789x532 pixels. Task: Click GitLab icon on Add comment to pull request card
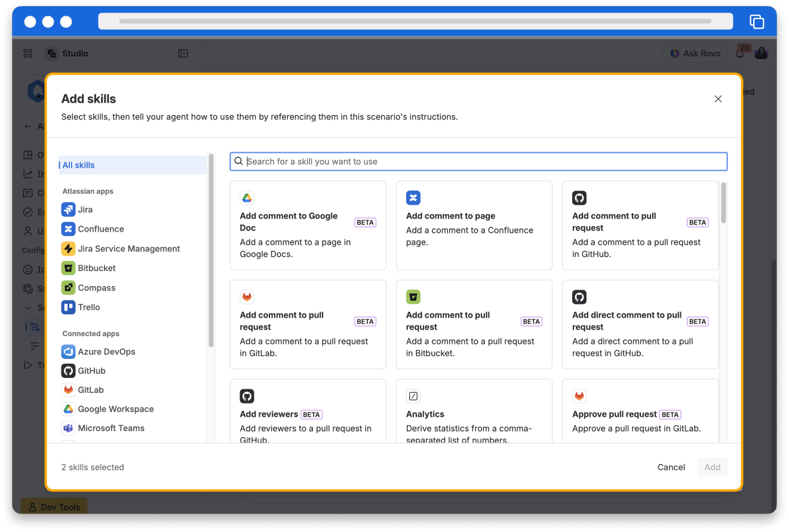click(x=247, y=297)
